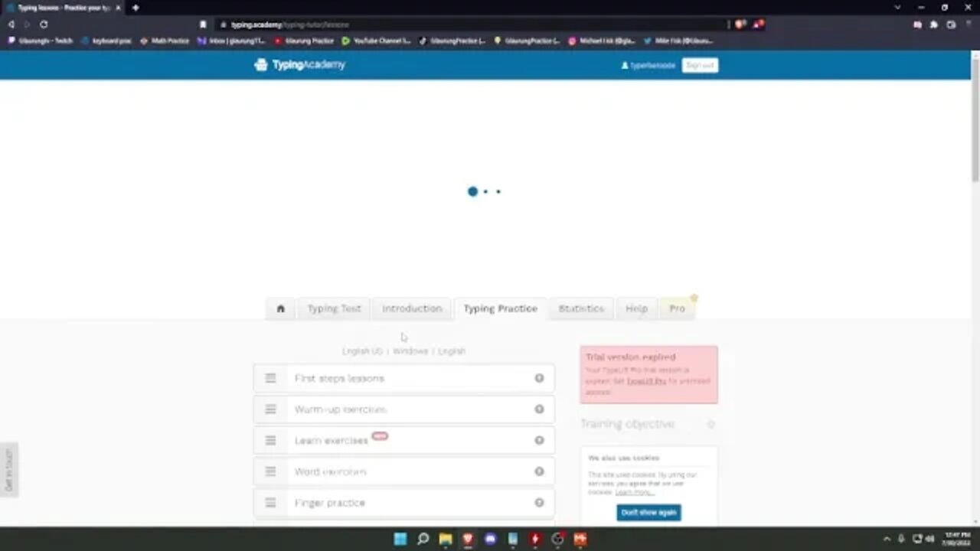
Task: Open the browser extensions puzzle icon
Action: click(x=933, y=24)
